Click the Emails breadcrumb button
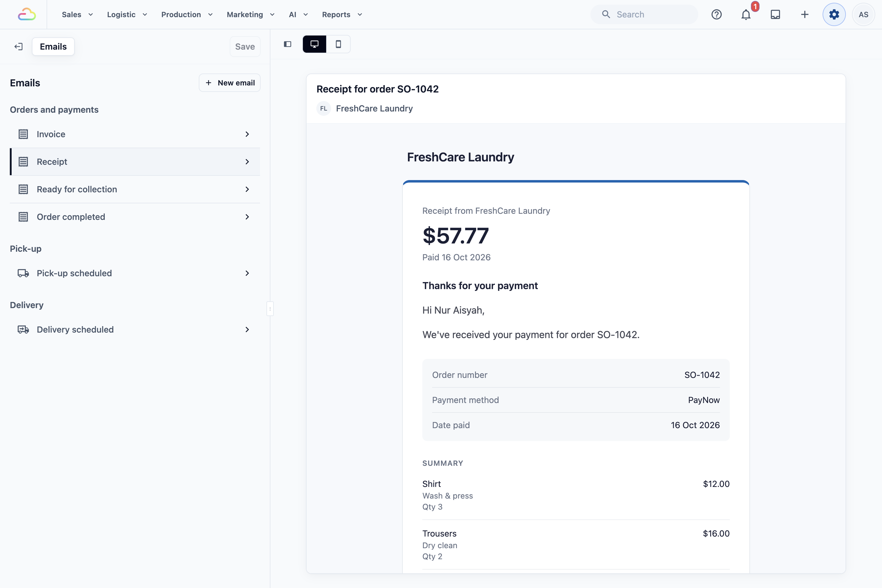This screenshot has width=882, height=588. pos(53,47)
